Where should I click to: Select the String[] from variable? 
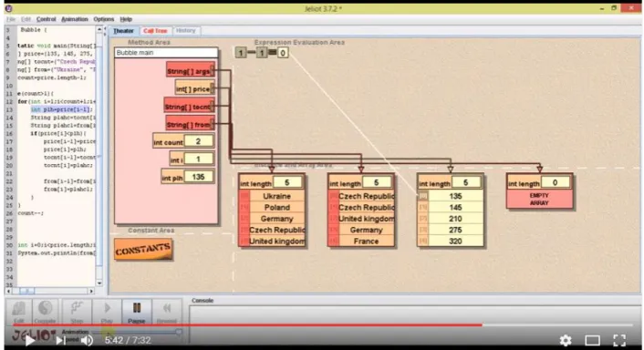pyautogui.click(x=190, y=124)
